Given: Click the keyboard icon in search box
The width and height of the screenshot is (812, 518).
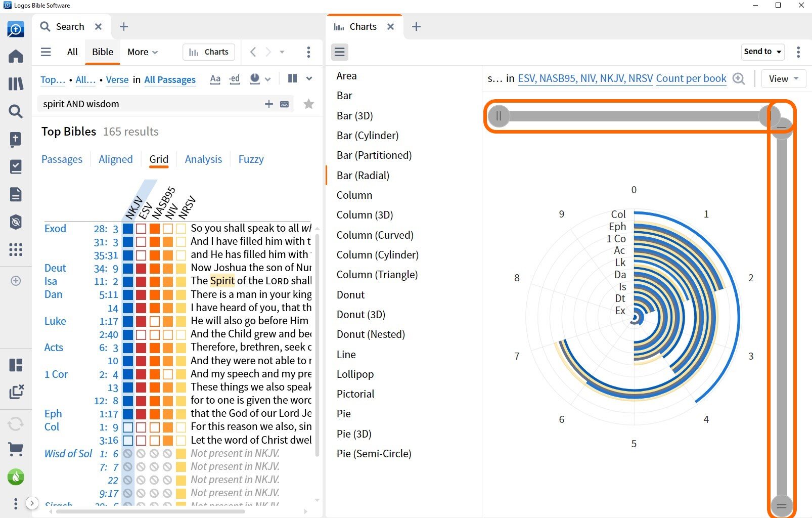Looking at the screenshot, I should [x=285, y=104].
